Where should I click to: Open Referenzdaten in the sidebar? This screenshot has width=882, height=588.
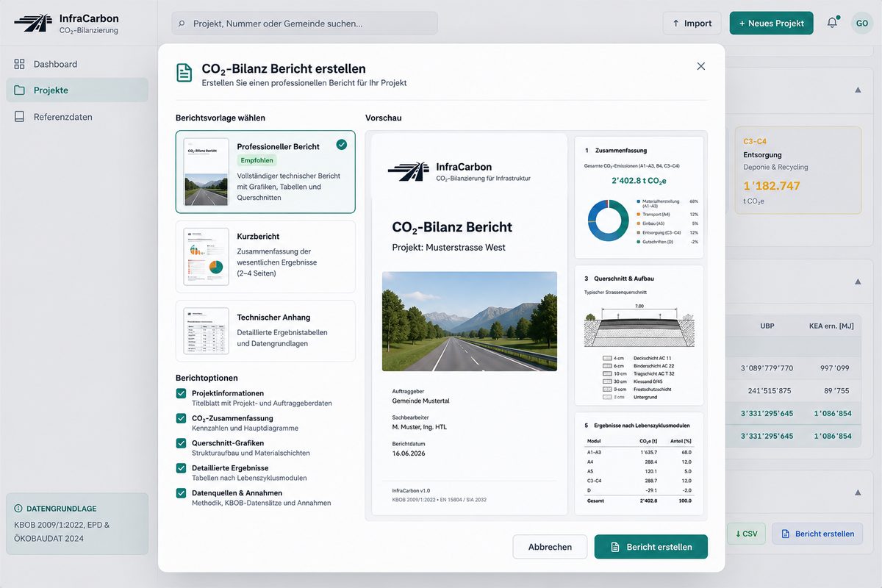pos(76,117)
